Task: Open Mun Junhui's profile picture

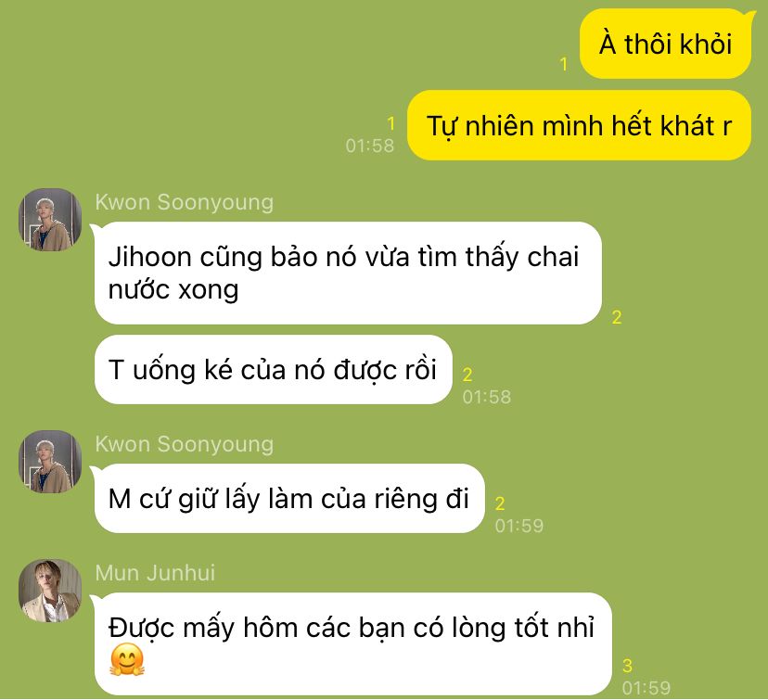Action: click(x=50, y=591)
